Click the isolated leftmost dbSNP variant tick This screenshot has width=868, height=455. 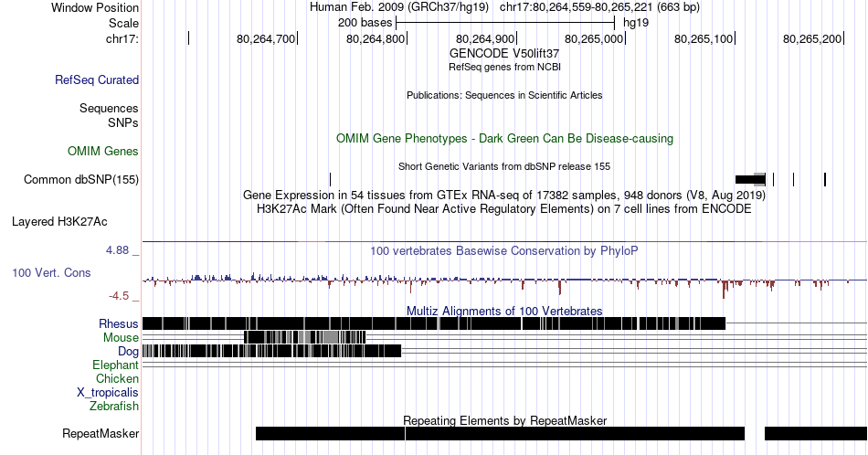pos(331,179)
